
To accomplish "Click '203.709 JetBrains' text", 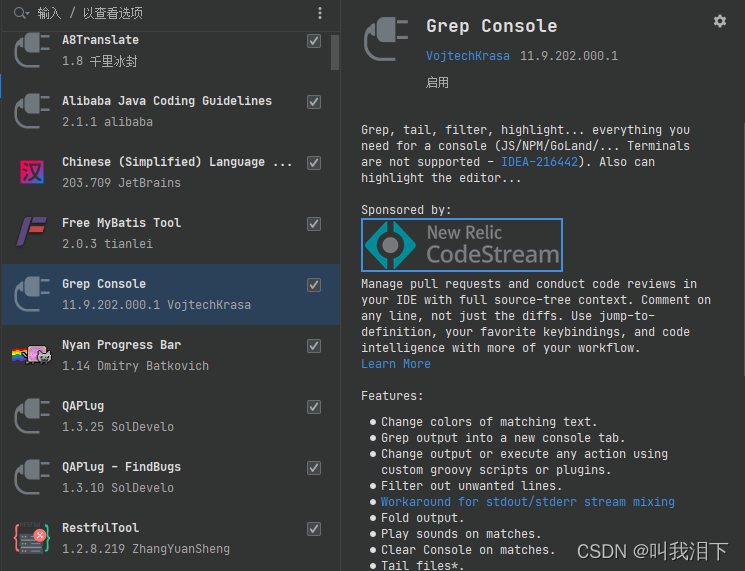I will pos(121,183).
